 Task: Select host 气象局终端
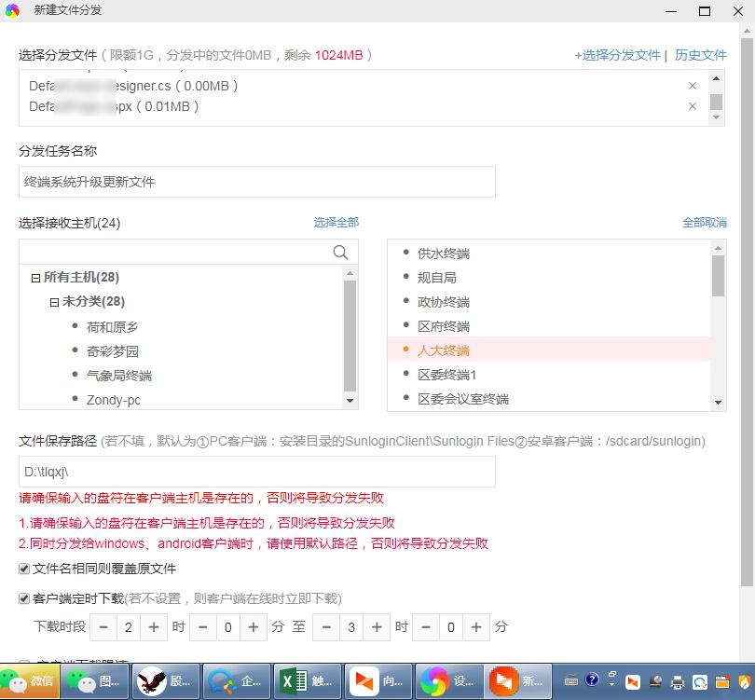click(x=119, y=376)
